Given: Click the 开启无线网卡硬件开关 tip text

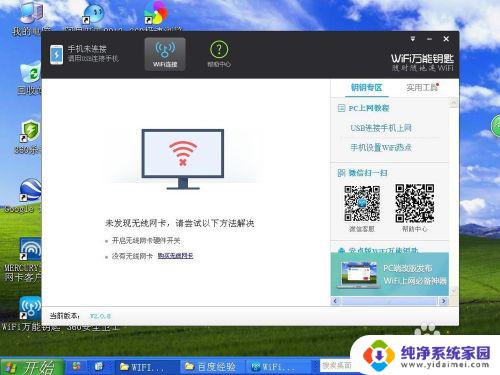Looking at the screenshot, I should pyautogui.click(x=146, y=240).
